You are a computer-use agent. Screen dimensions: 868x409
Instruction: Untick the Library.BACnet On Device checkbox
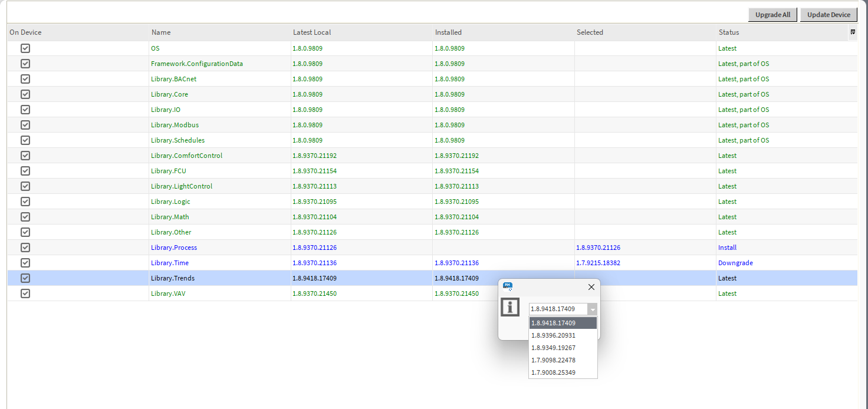click(x=25, y=79)
